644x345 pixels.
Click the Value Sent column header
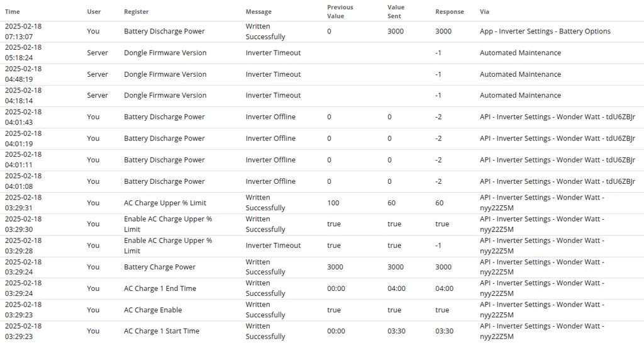(396, 11)
